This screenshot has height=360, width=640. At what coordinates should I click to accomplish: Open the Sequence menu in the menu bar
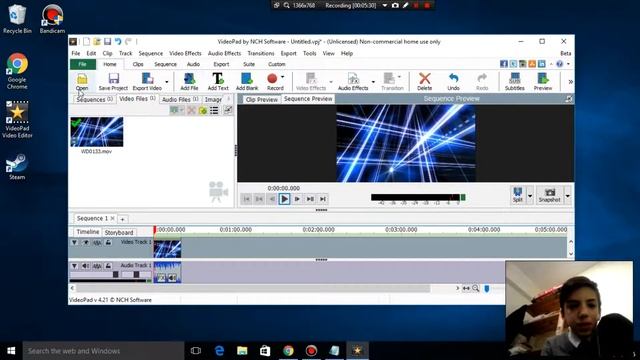(x=151, y=53)
